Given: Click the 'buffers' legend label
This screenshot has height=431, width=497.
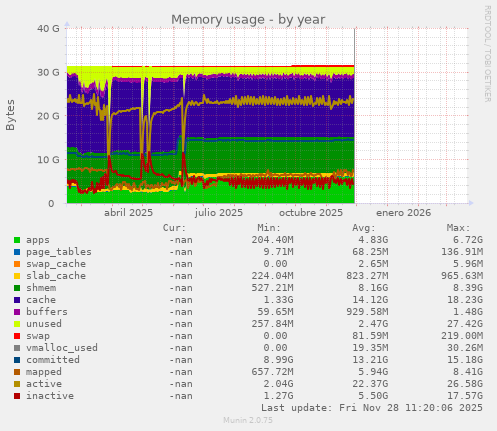Looking at the screenshot, I should click(x=47, y=312).
